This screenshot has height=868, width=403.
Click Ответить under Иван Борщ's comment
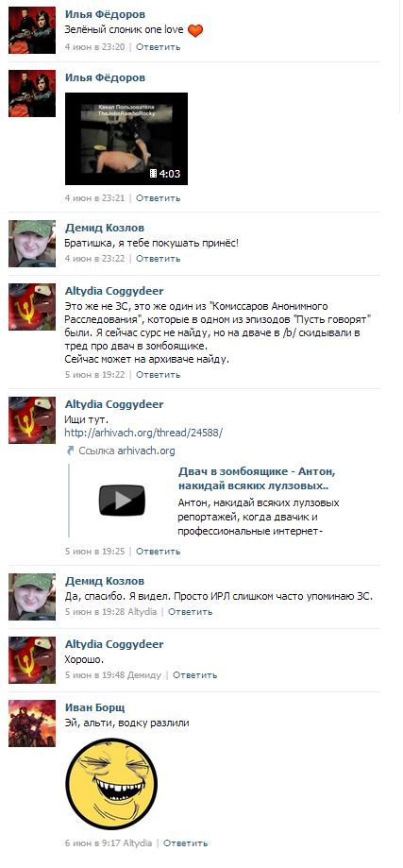click(x=186, y=843)
